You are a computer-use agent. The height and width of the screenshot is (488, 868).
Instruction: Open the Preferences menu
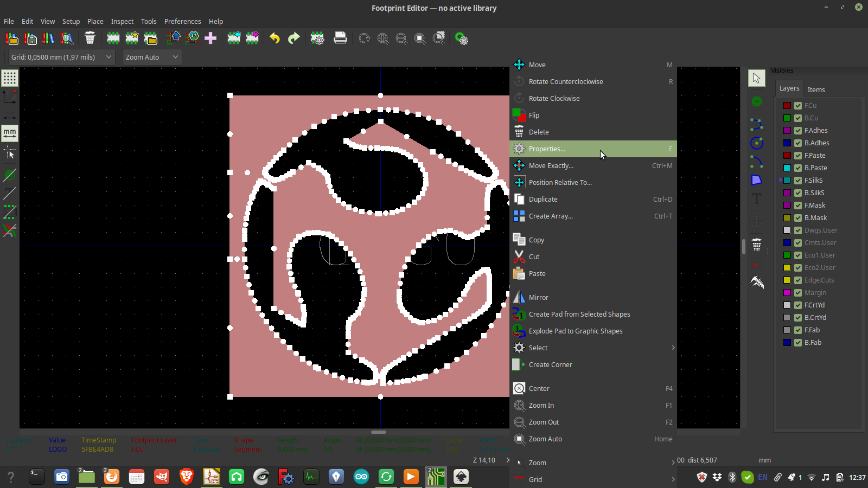coord(182,21)
